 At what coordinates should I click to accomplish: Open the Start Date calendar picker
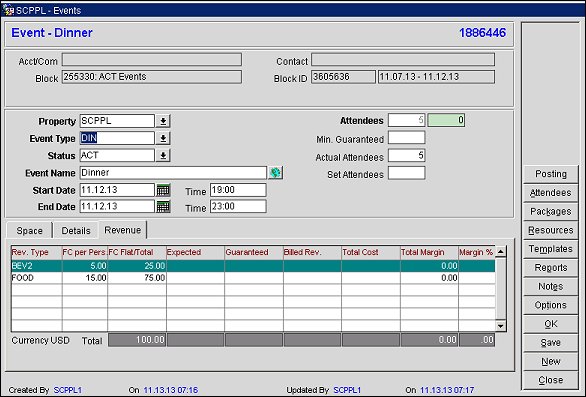tap(163, 190)
